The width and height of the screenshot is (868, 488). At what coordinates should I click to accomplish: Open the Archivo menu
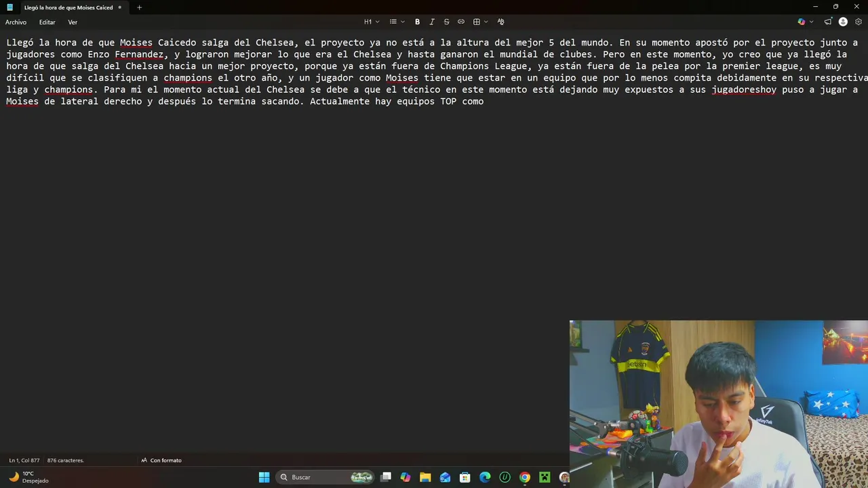pyautogui.click(x=16, y=22)
